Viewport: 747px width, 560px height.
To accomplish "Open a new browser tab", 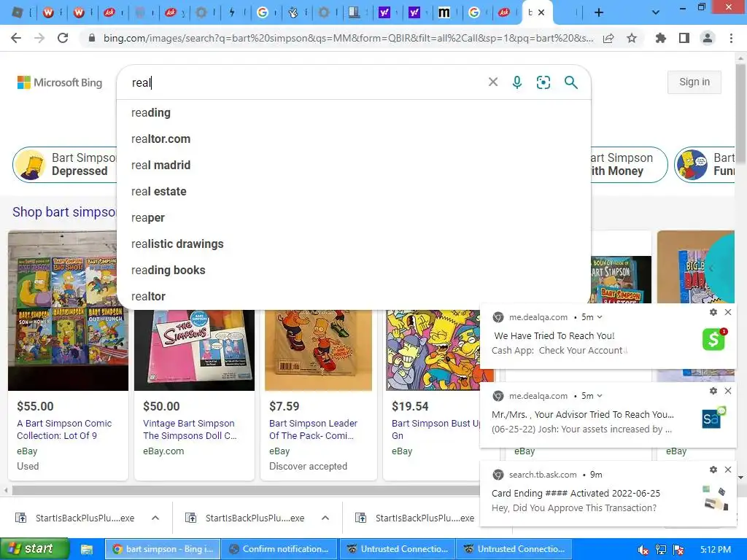I will 599,12.
